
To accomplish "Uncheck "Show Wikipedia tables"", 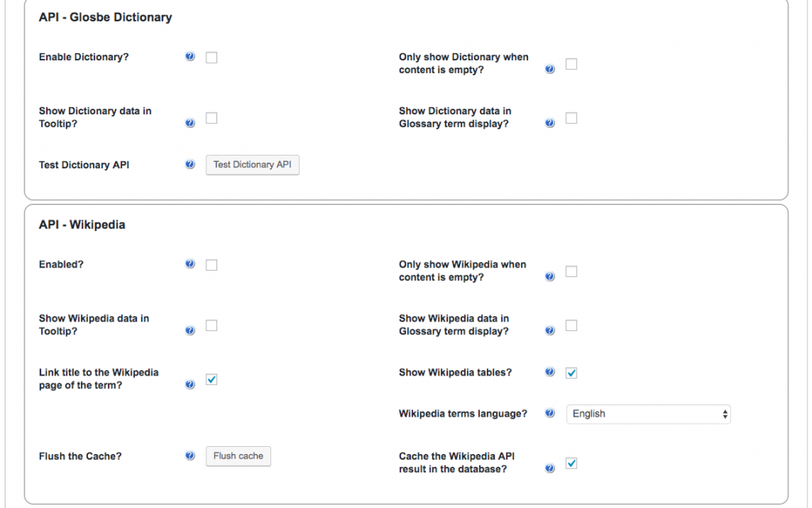I will pos(571,371).
